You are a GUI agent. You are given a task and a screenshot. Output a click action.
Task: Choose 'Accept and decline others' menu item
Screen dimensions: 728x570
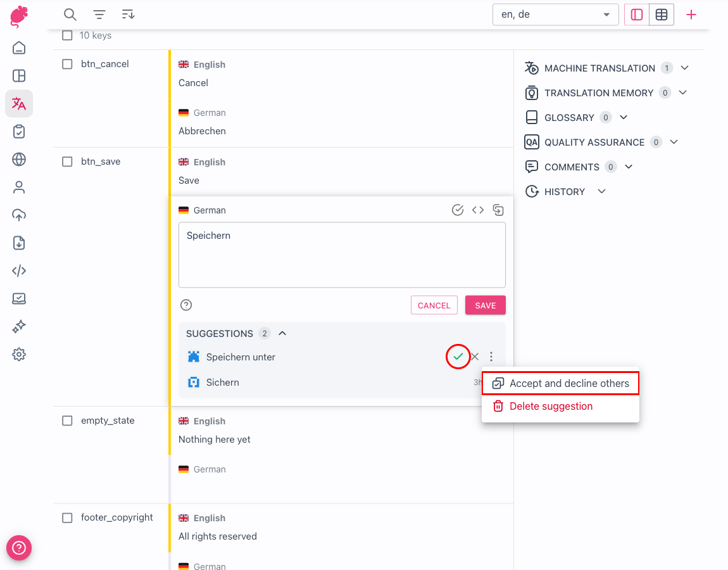[x=560, y=383]
